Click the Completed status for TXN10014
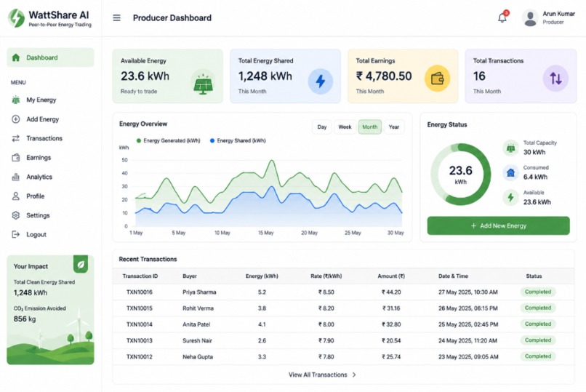Viewport: 586px width, 392px height. 538,324
